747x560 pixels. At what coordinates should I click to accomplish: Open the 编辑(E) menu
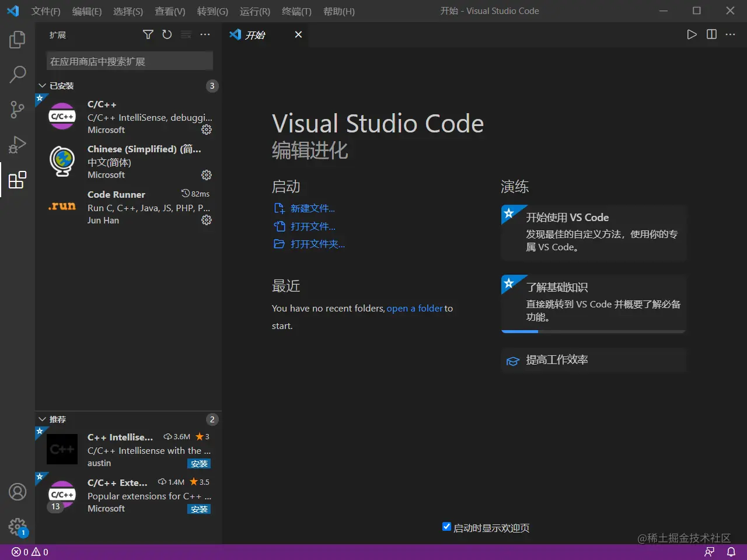tap(87, 11)
